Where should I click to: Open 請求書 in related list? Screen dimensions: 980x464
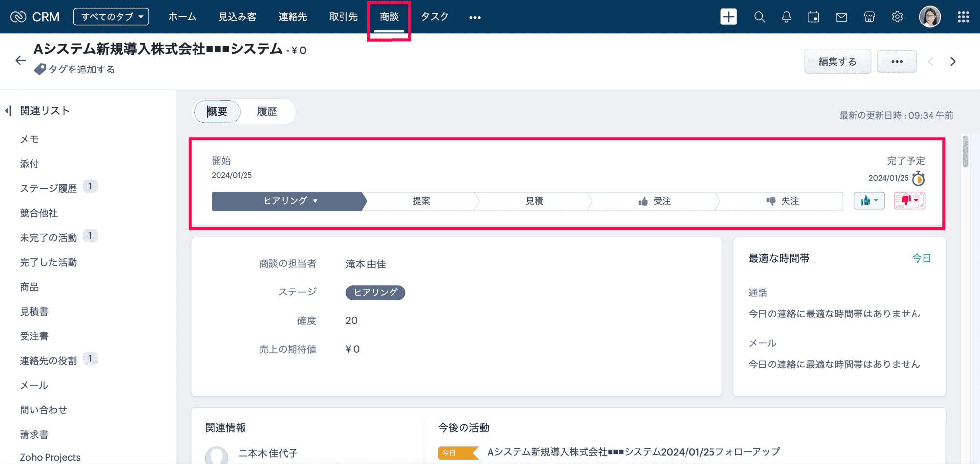(34, 434)
